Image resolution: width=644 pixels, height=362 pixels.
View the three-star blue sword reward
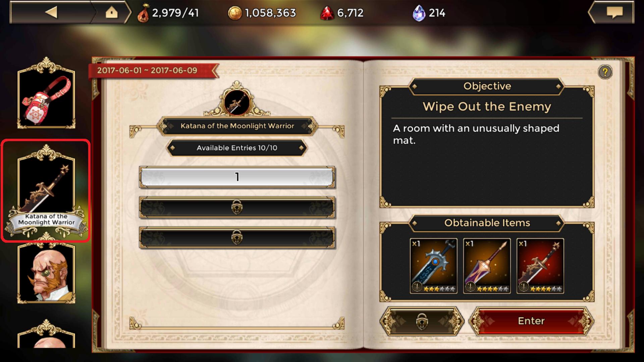(x=433, y=266)
